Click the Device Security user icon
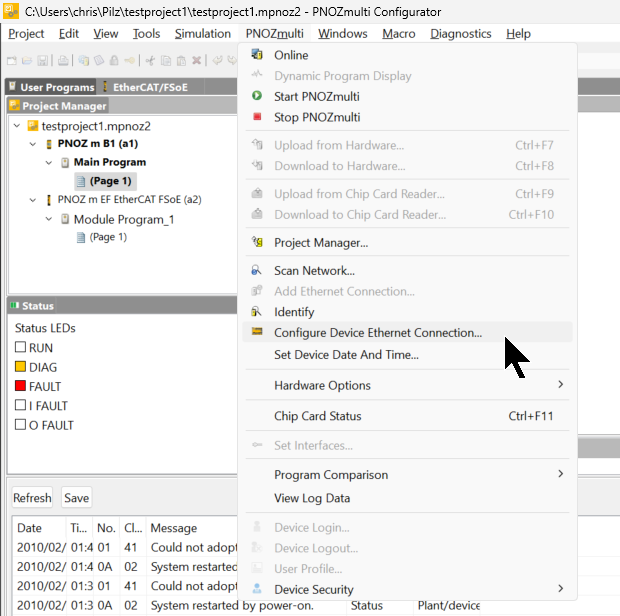 (257, 588)
